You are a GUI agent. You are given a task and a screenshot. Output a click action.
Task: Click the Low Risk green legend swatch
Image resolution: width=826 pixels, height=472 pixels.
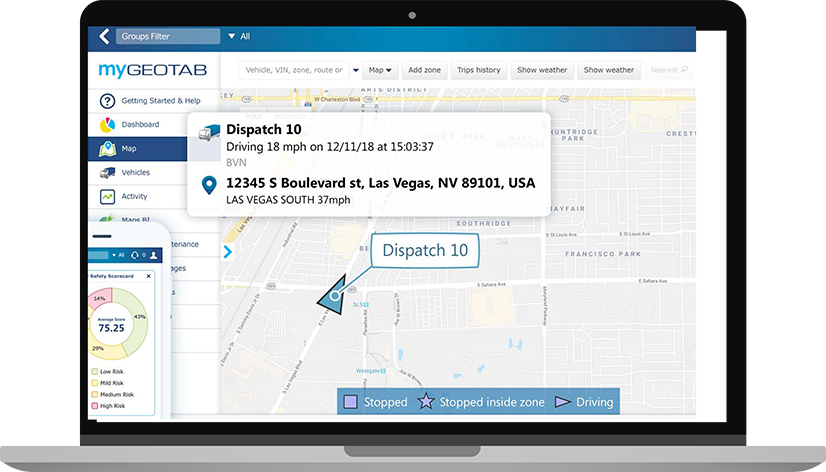click(95, 371)
